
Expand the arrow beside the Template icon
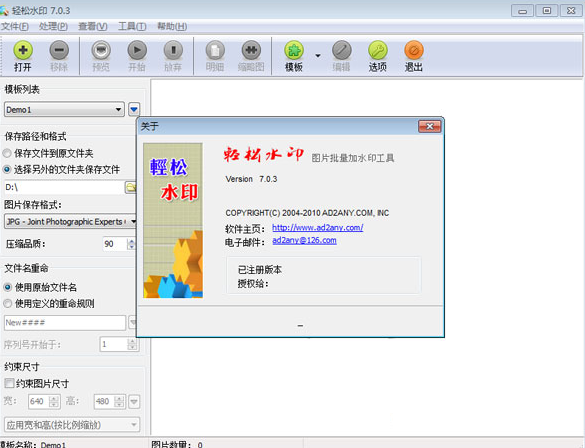pyautogui.click(x=318, y=56)
